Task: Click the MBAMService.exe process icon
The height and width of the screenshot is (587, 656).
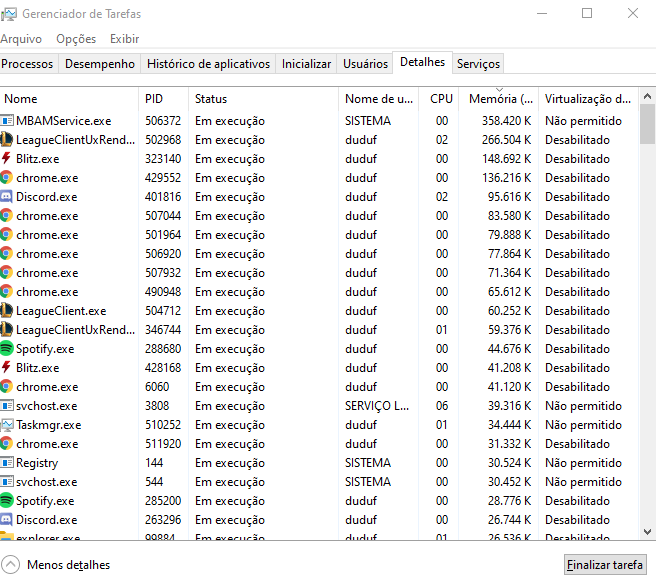Action: coord(7,121)
